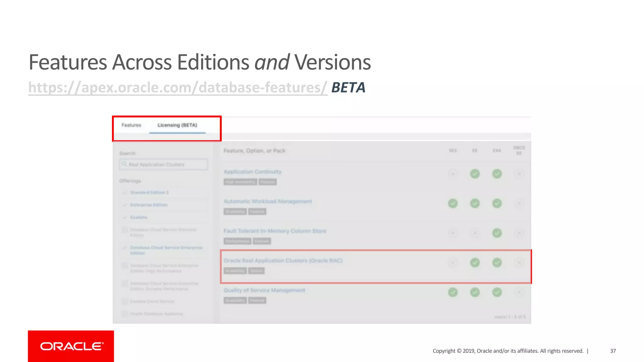Open the Application Continuity feature link
Image resolution: width=644 pixels, height=362 pixels.
coord(253,172)
